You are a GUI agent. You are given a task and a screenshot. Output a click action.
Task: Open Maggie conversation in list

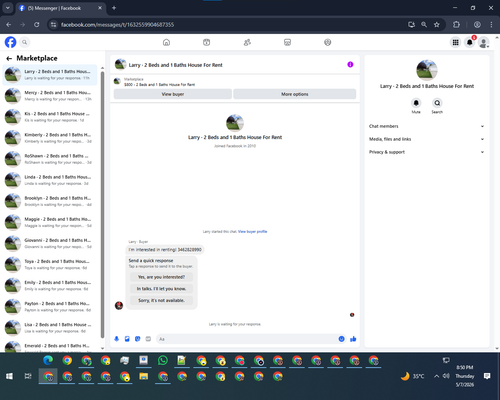coord(50,222)
